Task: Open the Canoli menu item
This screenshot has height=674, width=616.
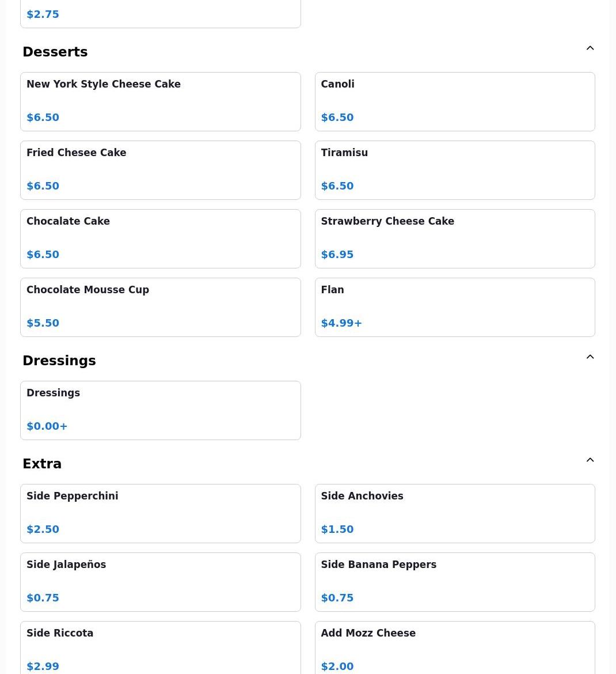Action: click(455, 101)
